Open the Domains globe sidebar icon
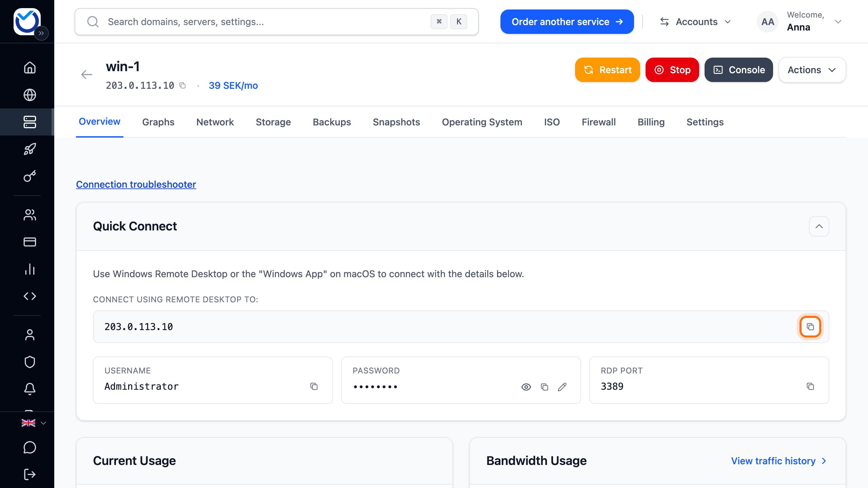 click(x=30, y=95)
